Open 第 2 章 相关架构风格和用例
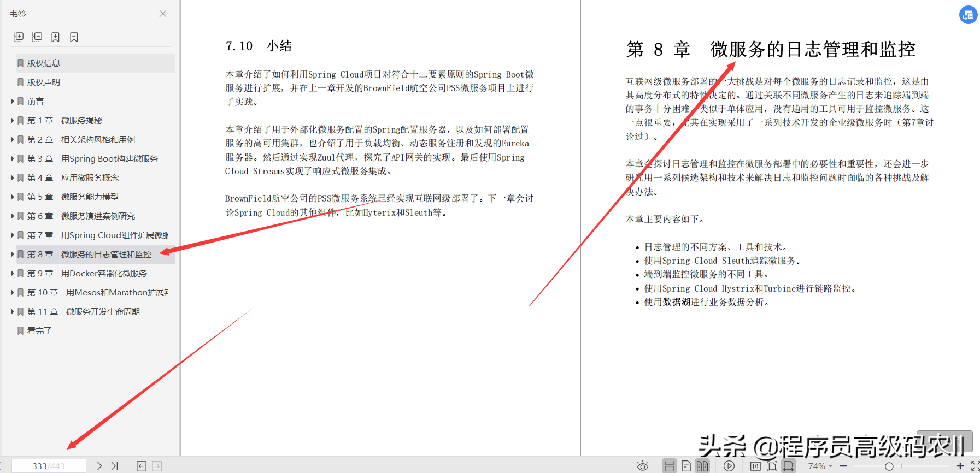Image resolution: width=980 pixels, height=473 pixels. tap(81, 139)
